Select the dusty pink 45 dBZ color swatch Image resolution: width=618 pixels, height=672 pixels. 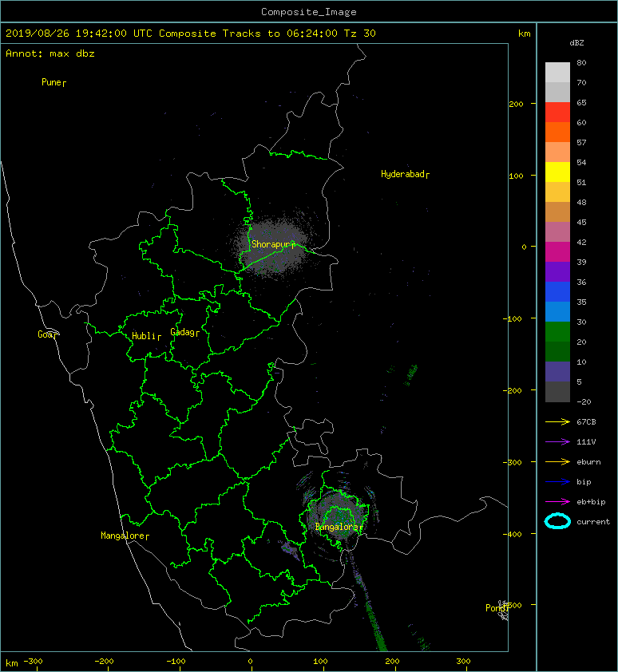(x=557, y=232)
